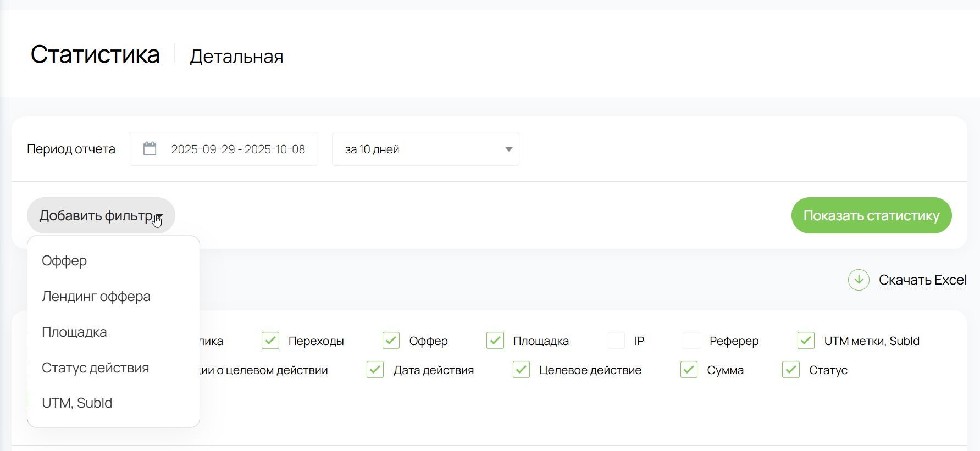The image size is (980, 451).
Task: Enable the 'IP' column checkbox
Action: point(616,341)
